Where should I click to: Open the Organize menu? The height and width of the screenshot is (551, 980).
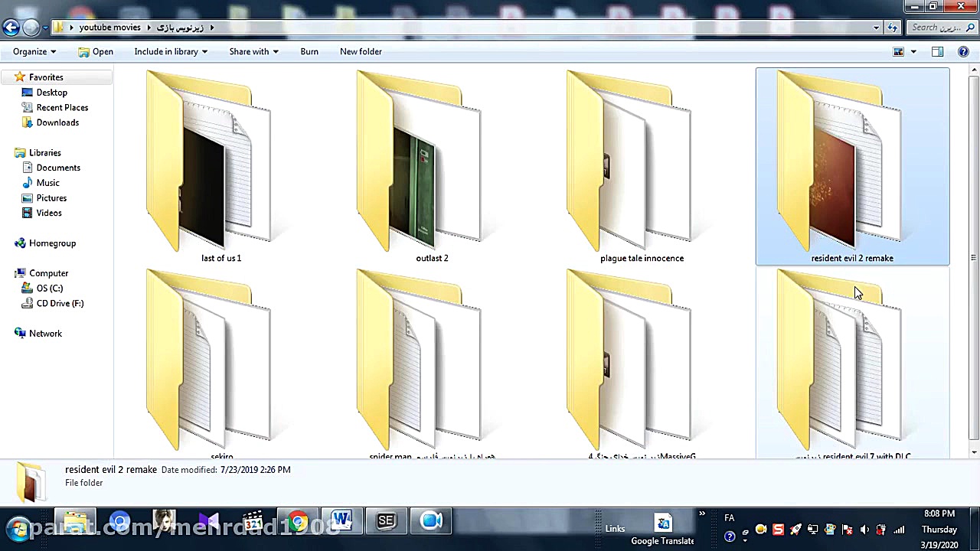(x=34, y=51)
